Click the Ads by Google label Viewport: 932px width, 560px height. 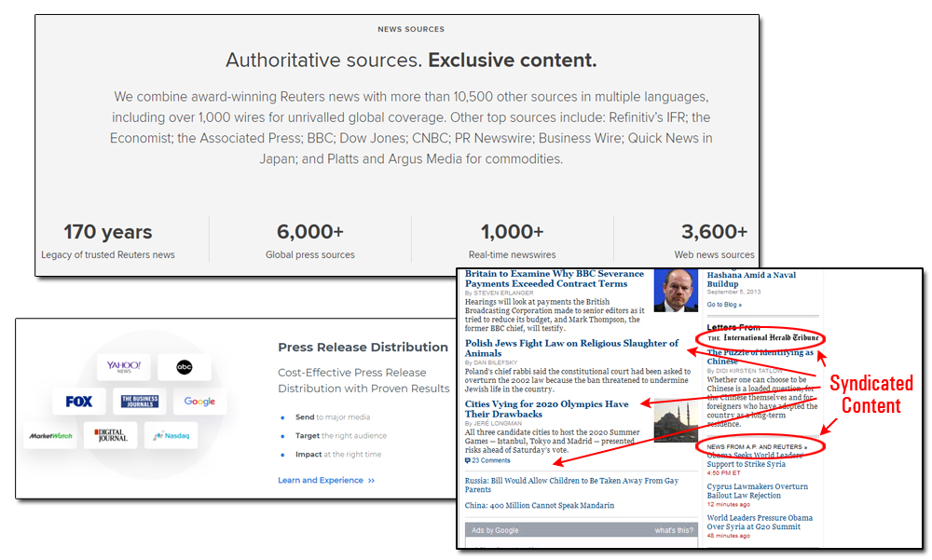point(495,530)
